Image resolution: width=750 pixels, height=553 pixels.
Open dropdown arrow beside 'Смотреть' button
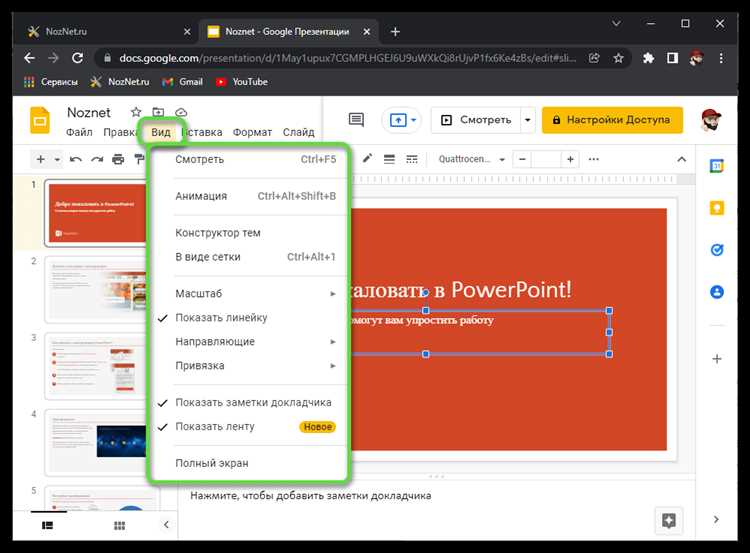click(x=528, y=120)
